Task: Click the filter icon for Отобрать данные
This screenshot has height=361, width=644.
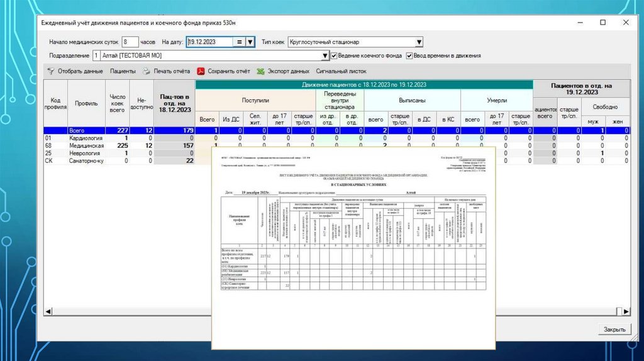Action: [x=50, y=72]
